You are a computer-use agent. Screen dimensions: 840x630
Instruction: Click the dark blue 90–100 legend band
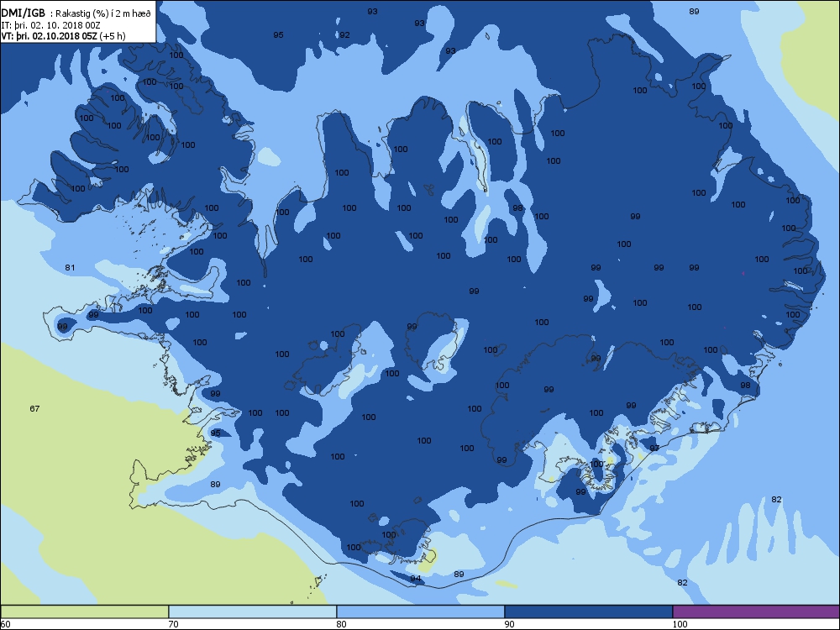(588, 612)
